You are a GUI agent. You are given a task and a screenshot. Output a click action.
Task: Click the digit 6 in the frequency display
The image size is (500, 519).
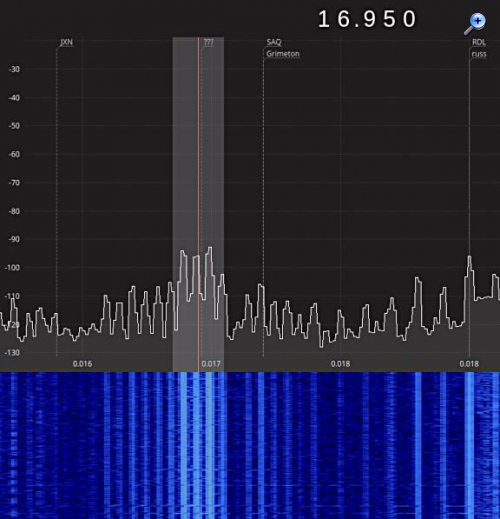coord(343,19)
